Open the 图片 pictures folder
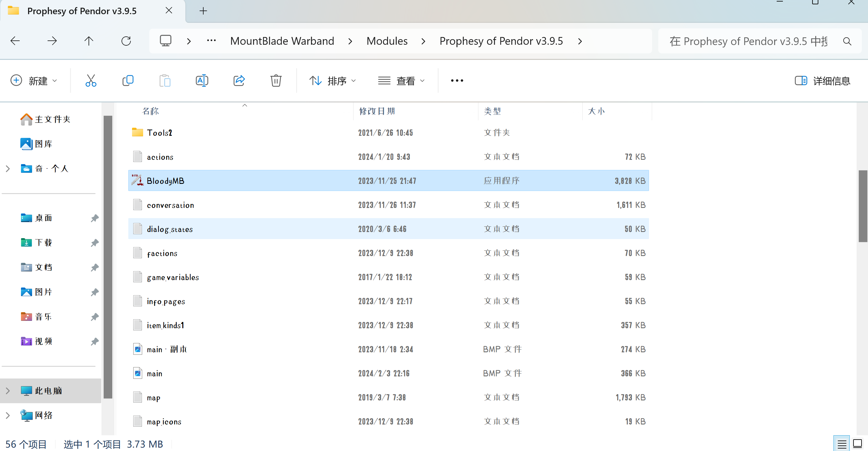This screenshot has width=868, height=451. [x=36, y=292]
